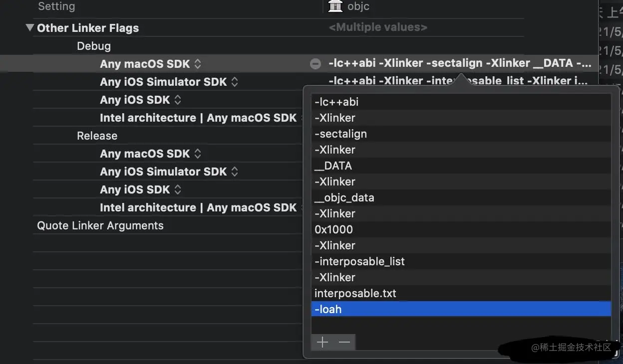623x364 pixels.
Task: Open Release Any iOS Simulator SDK popup
Action: pos(235,172)
